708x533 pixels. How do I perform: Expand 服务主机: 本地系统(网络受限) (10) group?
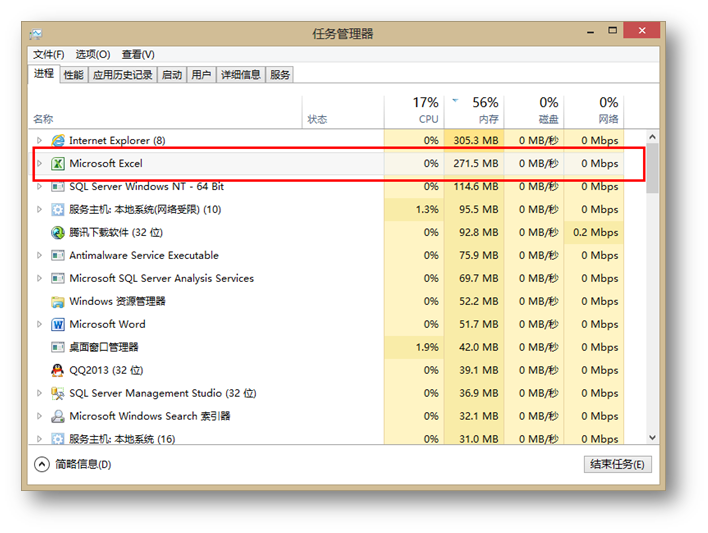pos(39,210)
